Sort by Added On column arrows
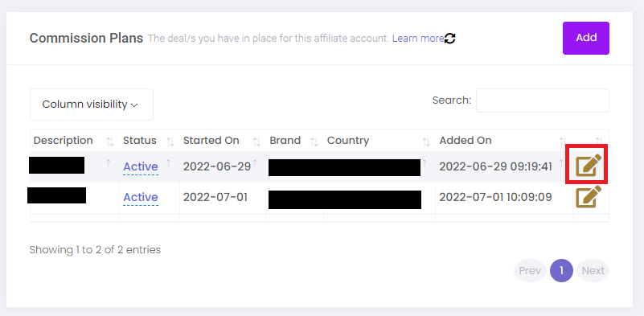The width and height of the screenshot is (644, 316). (563, 142)
